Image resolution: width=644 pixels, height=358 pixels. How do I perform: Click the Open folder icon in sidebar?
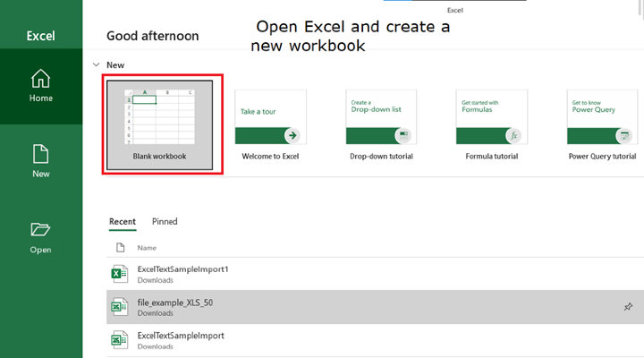point(40,229)
